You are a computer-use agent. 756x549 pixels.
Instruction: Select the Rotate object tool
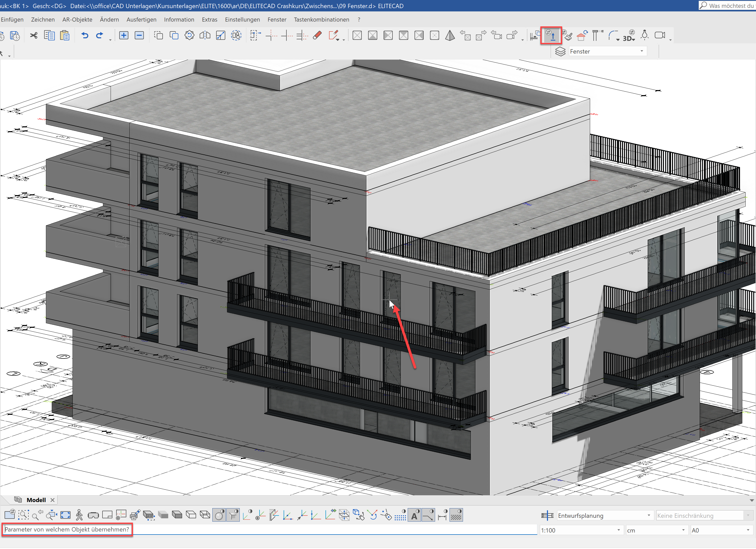pyautogui.click(x=189, y=35)
